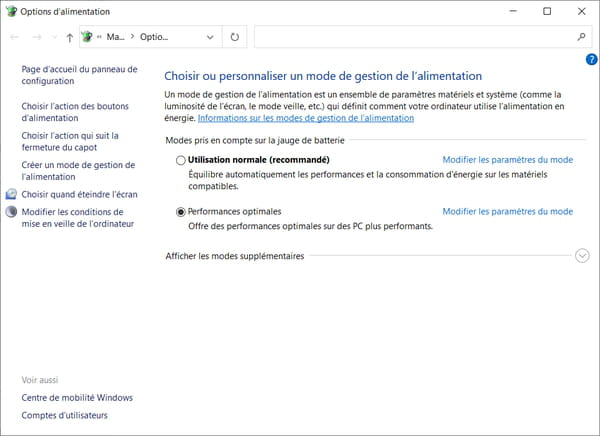Click the search magnifier icon
Image resolution: width=600 pixels, height=436 pixels.
click(x=581, y=37)
